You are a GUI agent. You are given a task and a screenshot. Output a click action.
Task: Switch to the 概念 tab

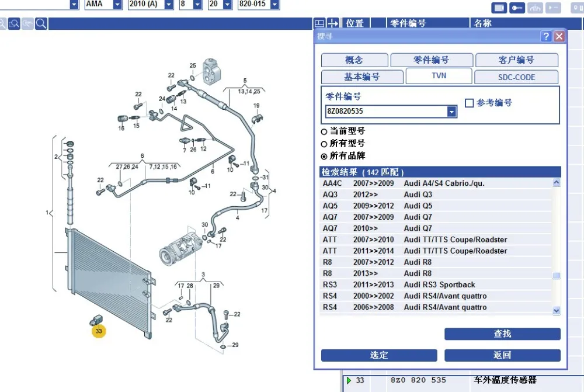tap(354, 60)
